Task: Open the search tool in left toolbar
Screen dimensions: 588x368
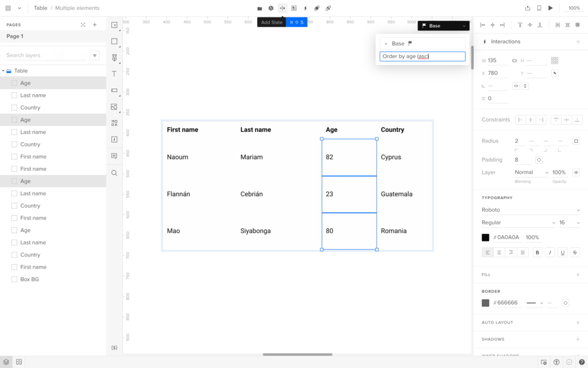Action: pos(114,172)
